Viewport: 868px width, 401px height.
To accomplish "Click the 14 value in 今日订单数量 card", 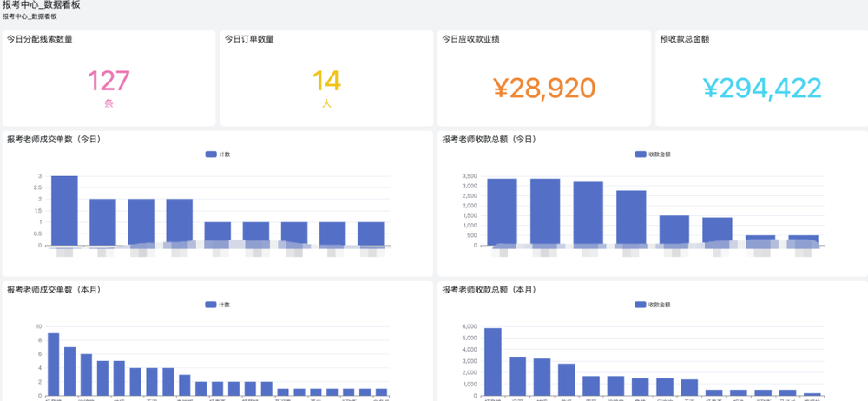I will pos(326,81).
